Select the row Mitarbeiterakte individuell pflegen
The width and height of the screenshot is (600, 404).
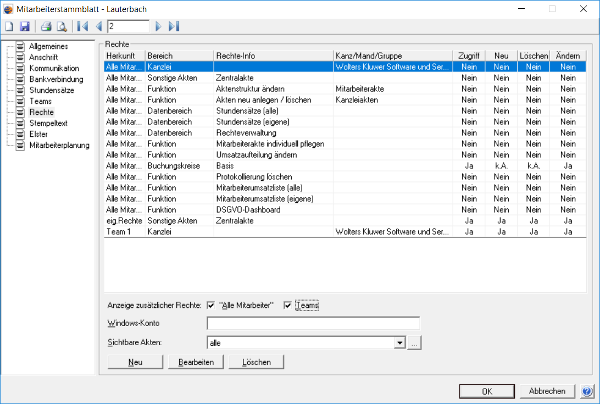345,144
